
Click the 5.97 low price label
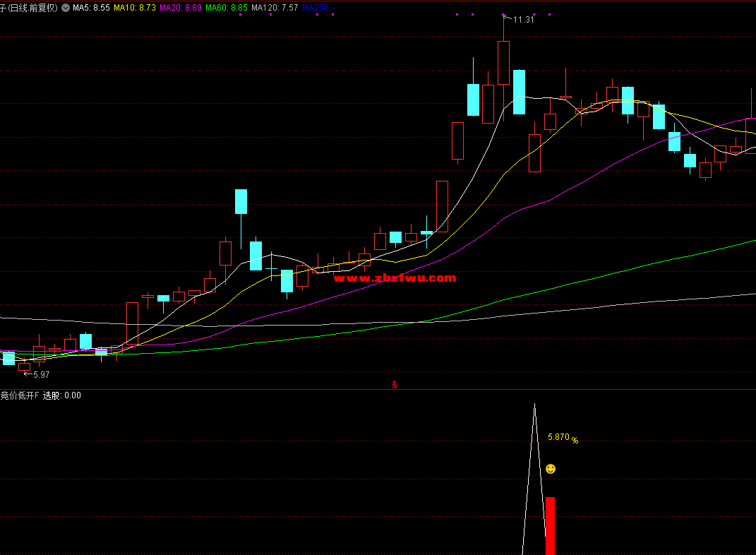(42, 375)
